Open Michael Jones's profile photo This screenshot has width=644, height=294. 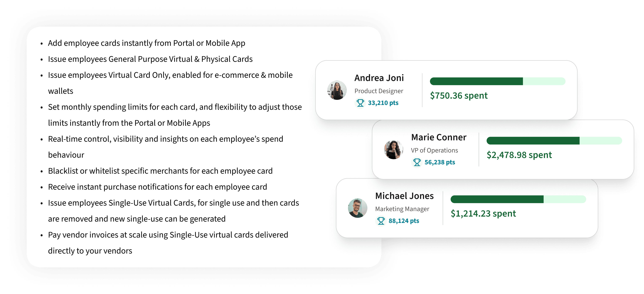[x=358, y=208]
